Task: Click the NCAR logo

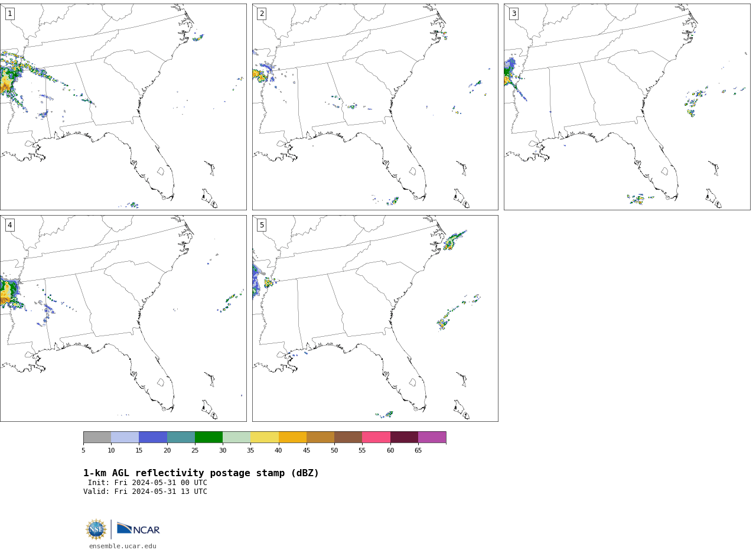Action: click(138, 529)
